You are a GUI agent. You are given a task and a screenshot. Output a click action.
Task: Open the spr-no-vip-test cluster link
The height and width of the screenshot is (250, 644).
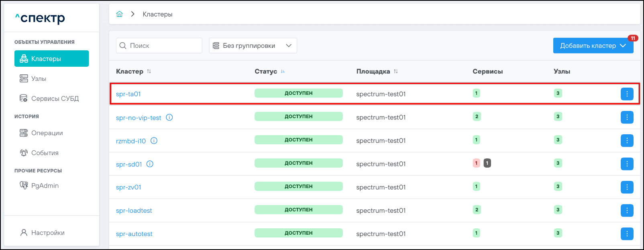139,118
